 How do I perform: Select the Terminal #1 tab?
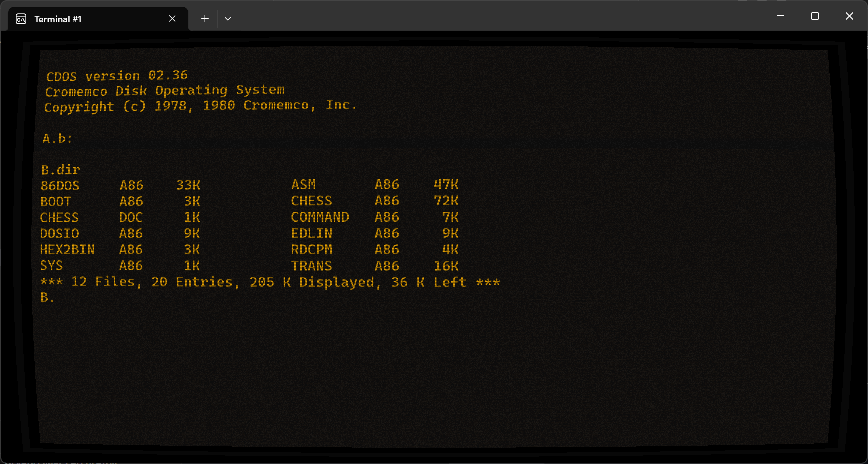point(98,19)
